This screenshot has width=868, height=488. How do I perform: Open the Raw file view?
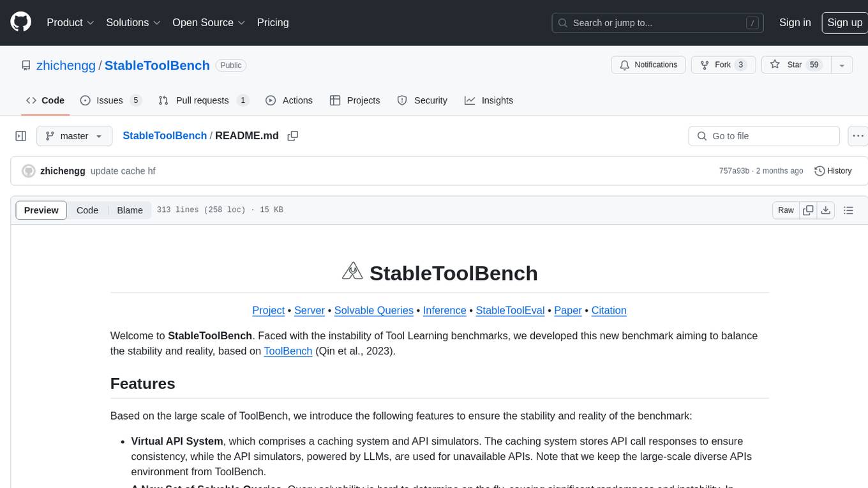click(x=786, y=210)
